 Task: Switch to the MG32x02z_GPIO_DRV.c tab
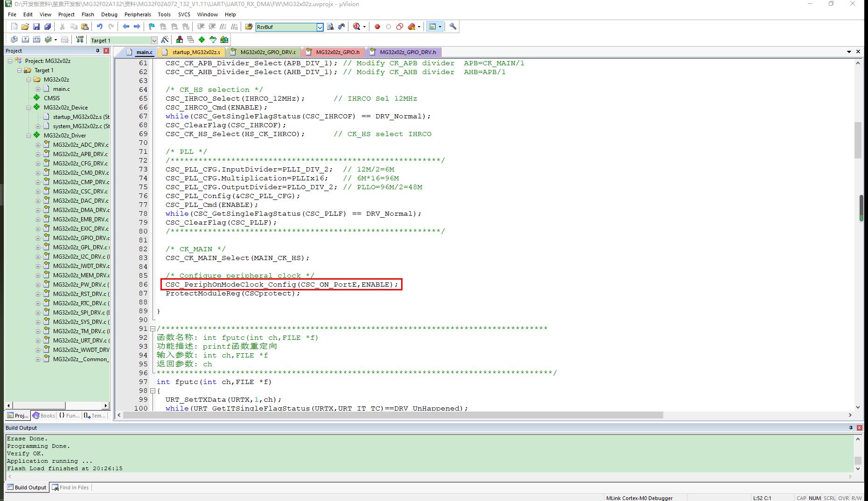click(263, 52)
